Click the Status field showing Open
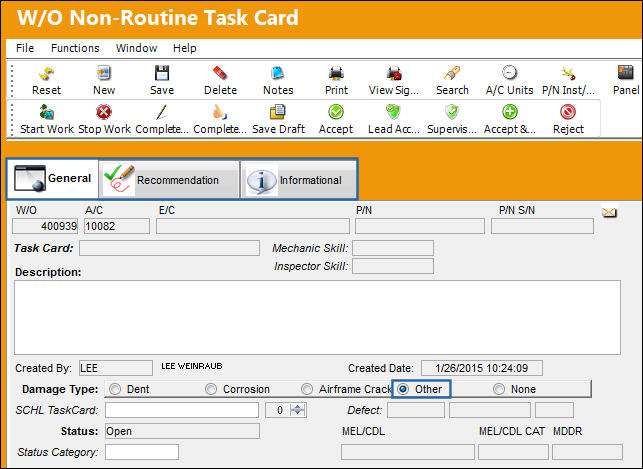 tap(182, 431)
